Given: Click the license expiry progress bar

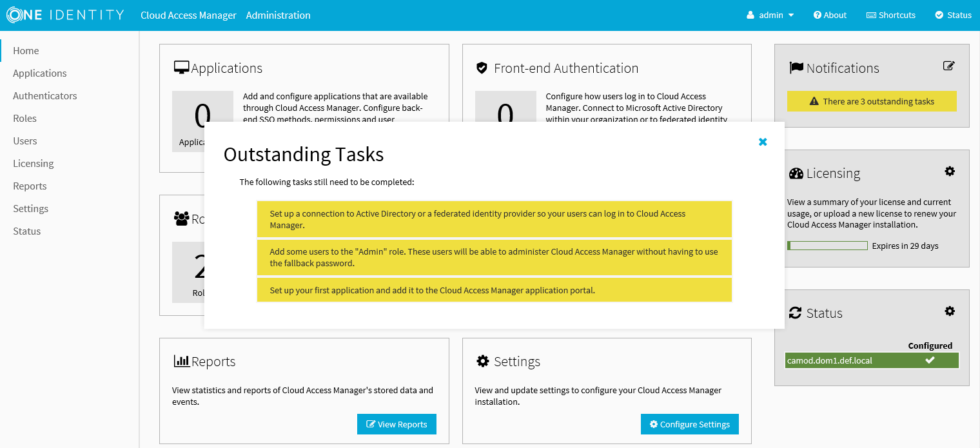Looking at the screenshot, I should 827,246.
